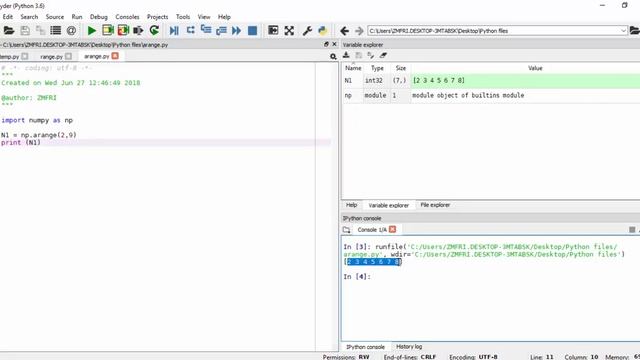
Task: Open the Search menu
Action: click(29, 17)
